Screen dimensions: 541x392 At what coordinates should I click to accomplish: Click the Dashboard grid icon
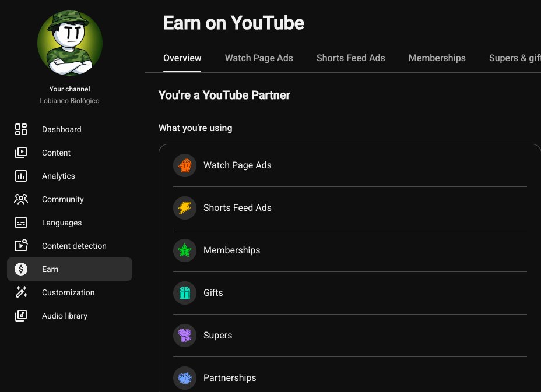coord(21,129)
